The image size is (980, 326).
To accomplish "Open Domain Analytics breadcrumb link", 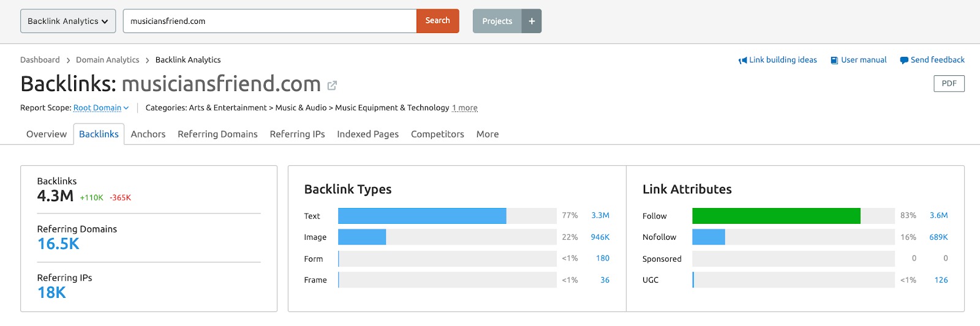I will pos(108,60).
